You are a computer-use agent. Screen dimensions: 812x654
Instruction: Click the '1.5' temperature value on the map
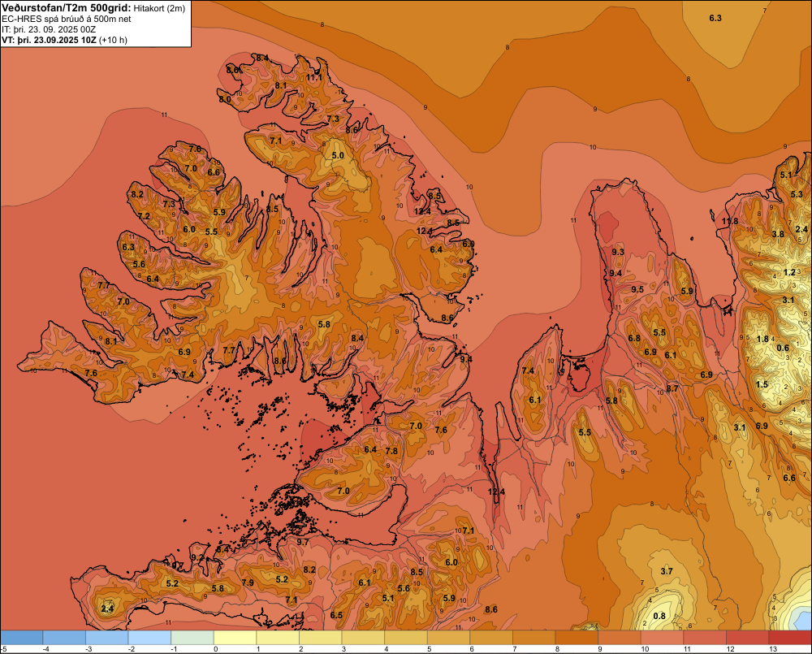point(762,384)
